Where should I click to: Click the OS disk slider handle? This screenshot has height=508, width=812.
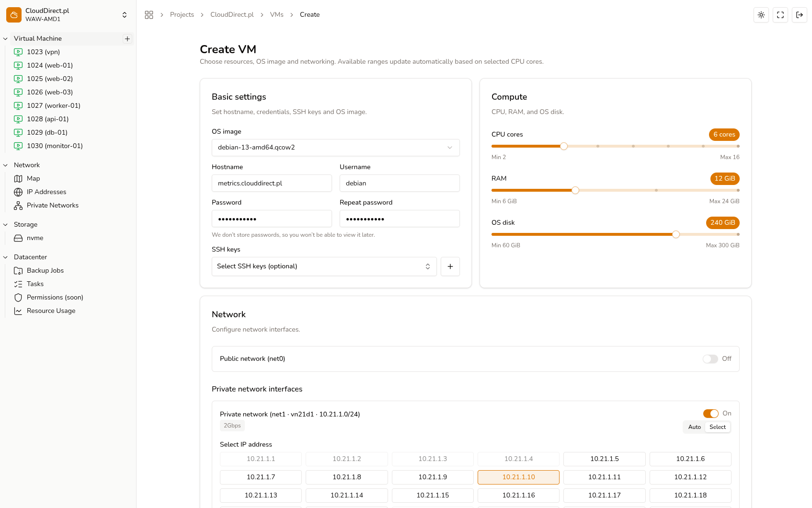pyautogui.click(x=676, y=234)
